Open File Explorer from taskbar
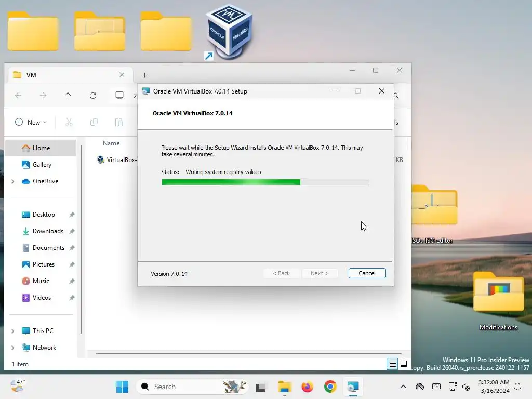Image resolution: width=532 pixels, height=399 pixels. tap(284, 387)
